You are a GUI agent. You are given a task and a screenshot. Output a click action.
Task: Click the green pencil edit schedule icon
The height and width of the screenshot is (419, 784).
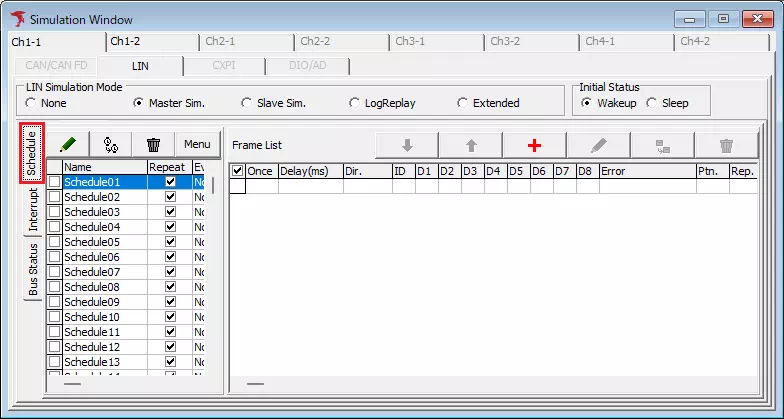pyautogui.click(x=68, y=144)
